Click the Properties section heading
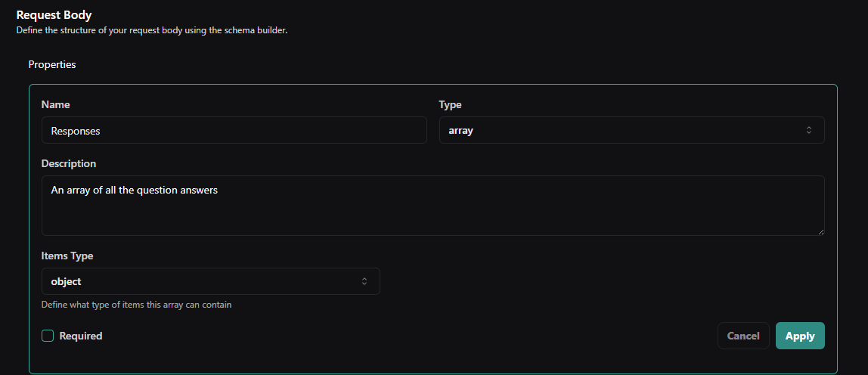The height and width of the screenshot is (375, 868). click(x=52, y=64)
